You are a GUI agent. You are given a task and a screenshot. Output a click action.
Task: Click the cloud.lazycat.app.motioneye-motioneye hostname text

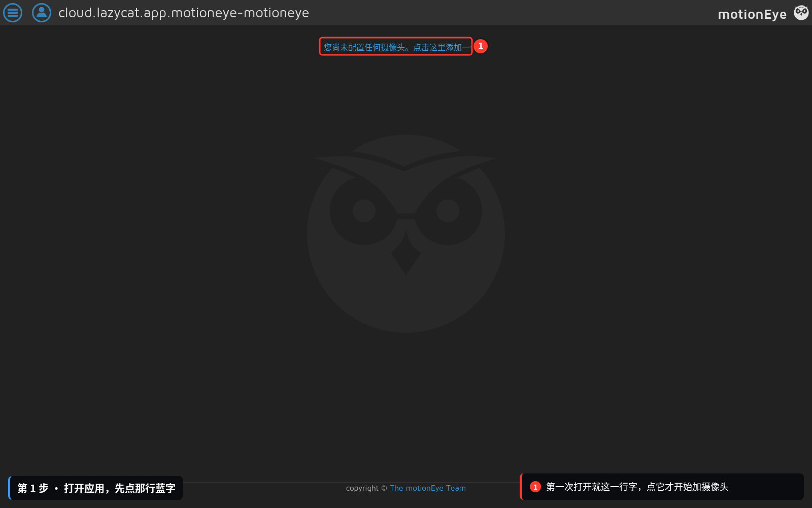point(184,13)
